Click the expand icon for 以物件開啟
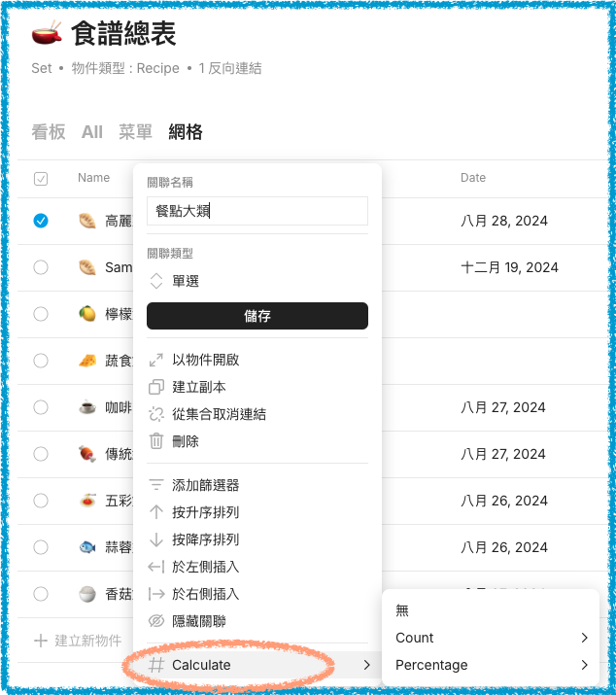Image resolution: width=616 pixels, height=695 pixels. coord(156,360)
